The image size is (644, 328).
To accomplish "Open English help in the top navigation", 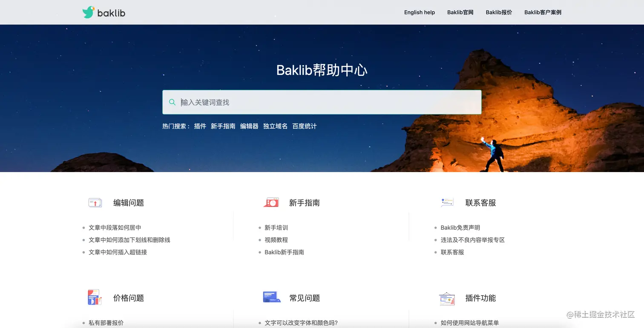I will [420, 12].
